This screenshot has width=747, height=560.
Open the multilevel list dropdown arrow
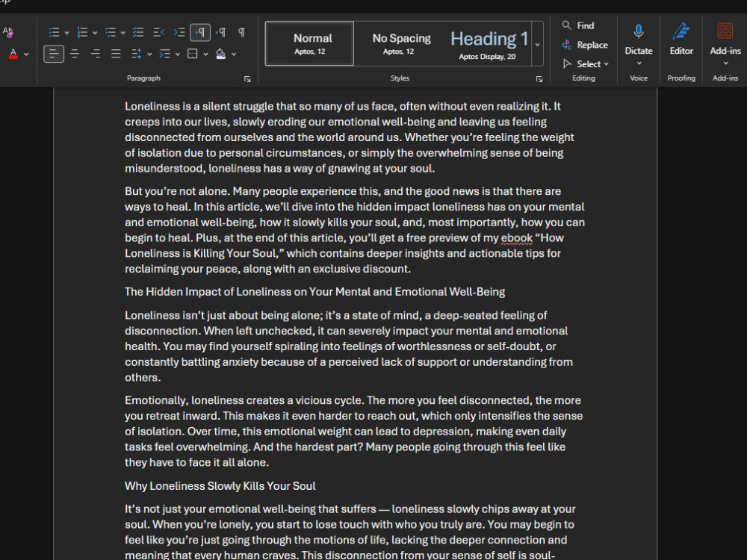tap(123, 33)
